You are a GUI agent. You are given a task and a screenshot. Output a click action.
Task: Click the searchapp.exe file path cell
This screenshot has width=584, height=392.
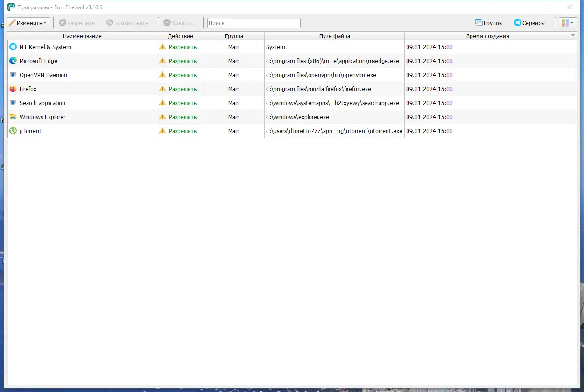[334, 103]
